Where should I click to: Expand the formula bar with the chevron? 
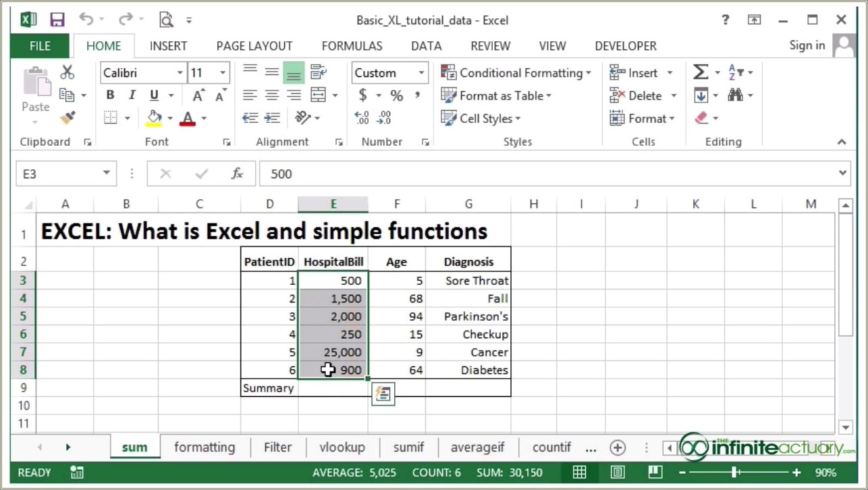[843, 173]
